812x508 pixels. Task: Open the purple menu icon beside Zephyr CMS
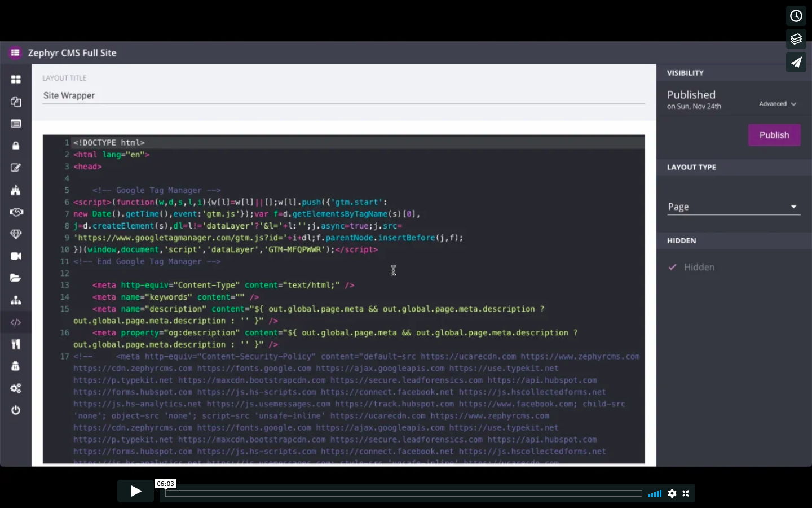click(15, 52)
